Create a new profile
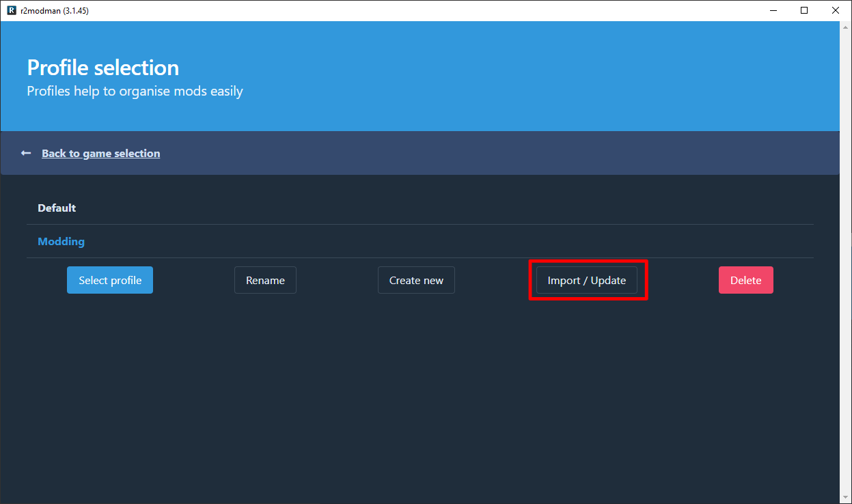Viewport: 852px width, 504px height. [x=416, y=279]
